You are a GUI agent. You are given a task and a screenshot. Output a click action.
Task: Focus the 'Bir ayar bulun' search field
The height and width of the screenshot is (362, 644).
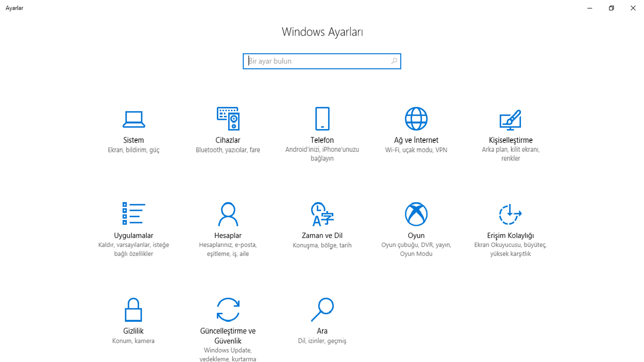pos(322,61)
